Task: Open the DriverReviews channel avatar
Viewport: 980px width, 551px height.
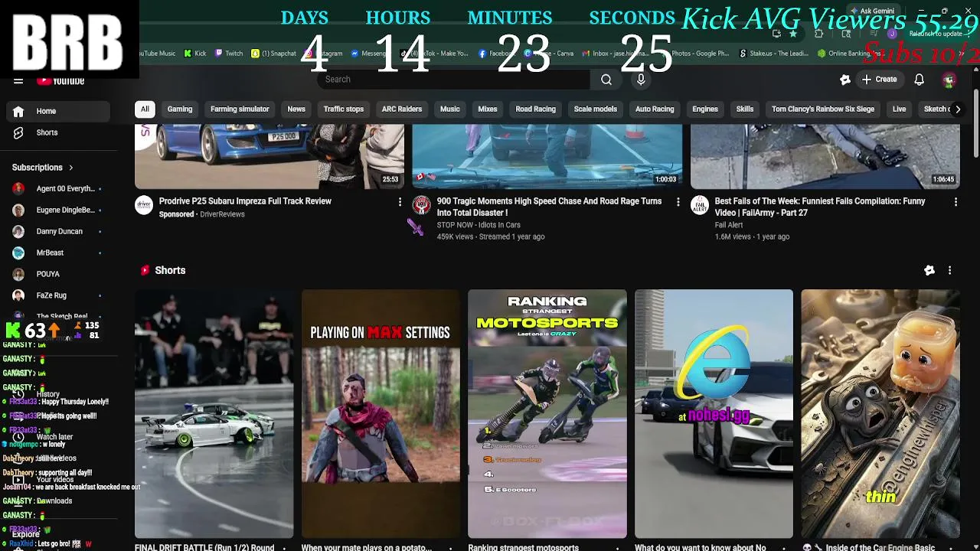Action: click(144, 205)
